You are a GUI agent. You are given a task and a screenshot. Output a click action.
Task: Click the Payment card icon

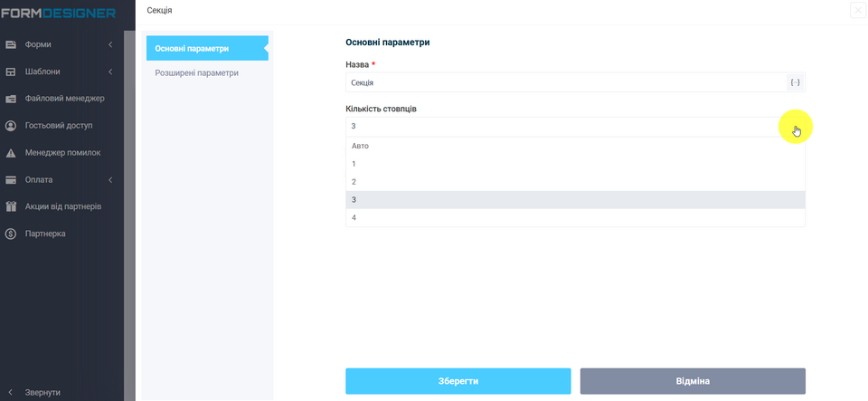(x=12, y=179)
